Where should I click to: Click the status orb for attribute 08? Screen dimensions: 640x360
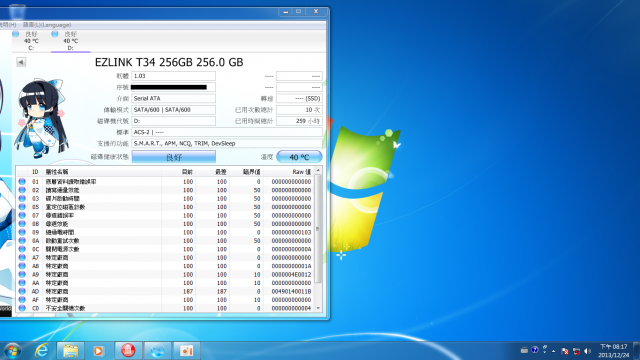coord(22,224)
